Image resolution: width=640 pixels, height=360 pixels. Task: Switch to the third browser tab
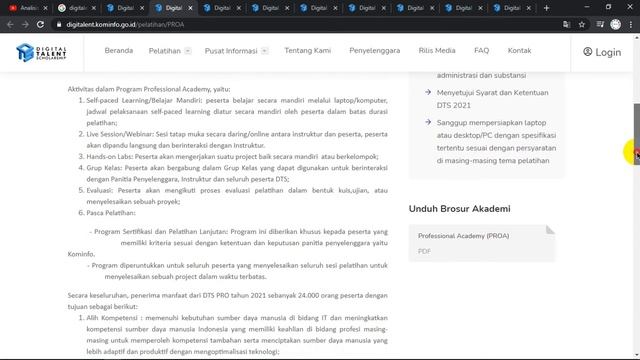pyautogui.click(x=125, y=8)
